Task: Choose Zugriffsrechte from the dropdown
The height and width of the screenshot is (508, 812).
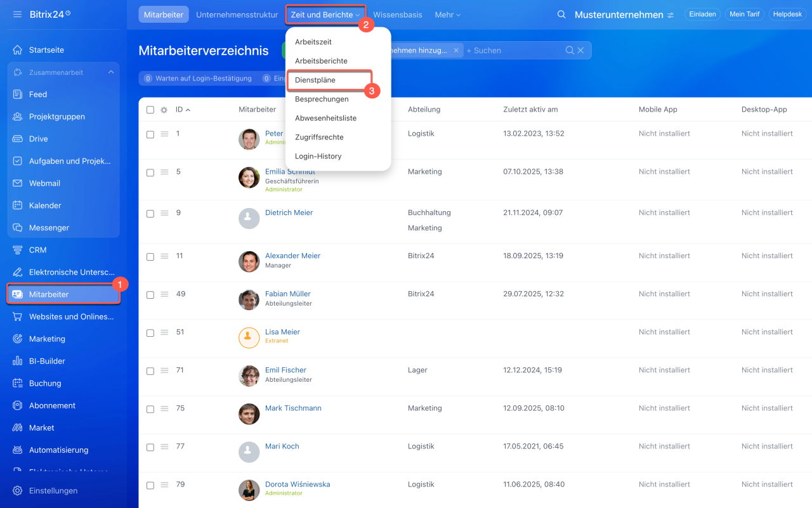Action: tap(319, 137)
